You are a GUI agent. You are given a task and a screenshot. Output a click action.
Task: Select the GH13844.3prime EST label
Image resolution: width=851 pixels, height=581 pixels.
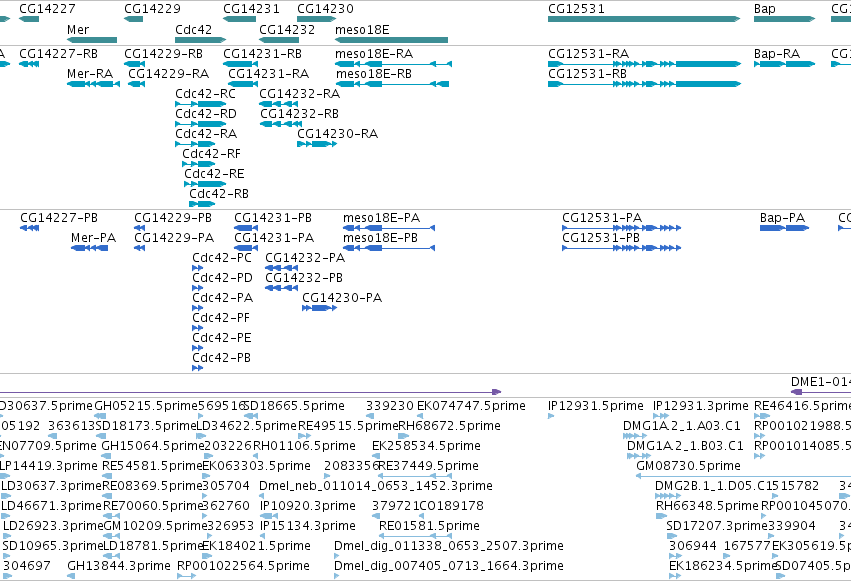pyautogui.click(x=119, y=566)
